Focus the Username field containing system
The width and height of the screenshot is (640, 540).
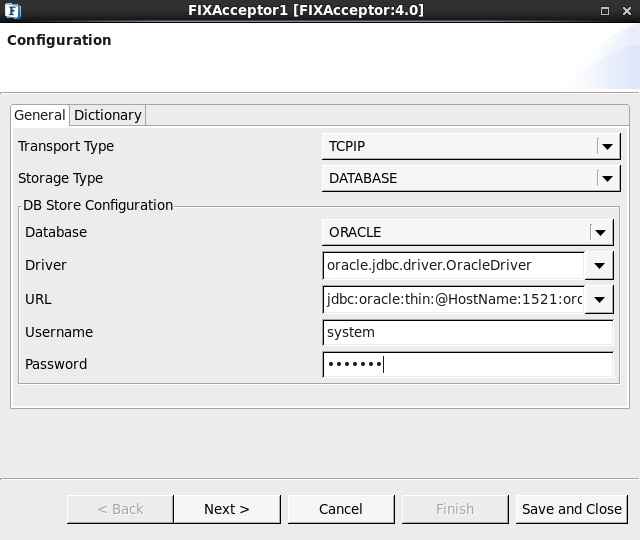(x=468, y=332)
